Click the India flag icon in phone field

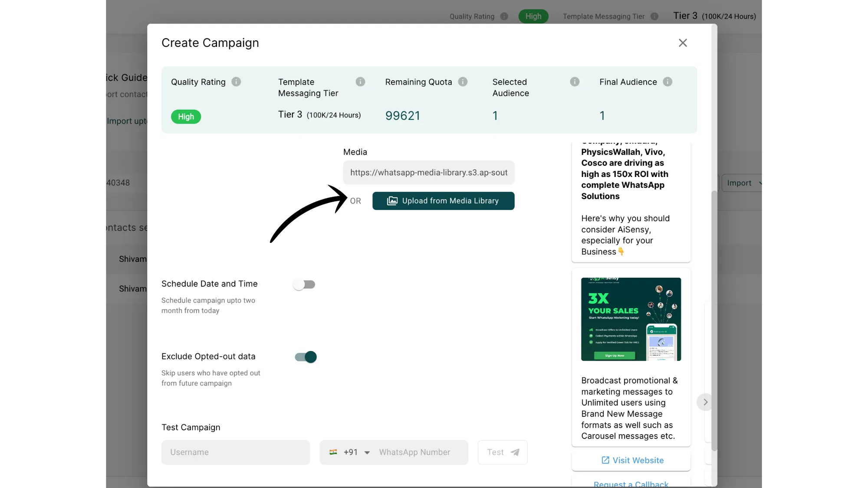pos(333,452)
